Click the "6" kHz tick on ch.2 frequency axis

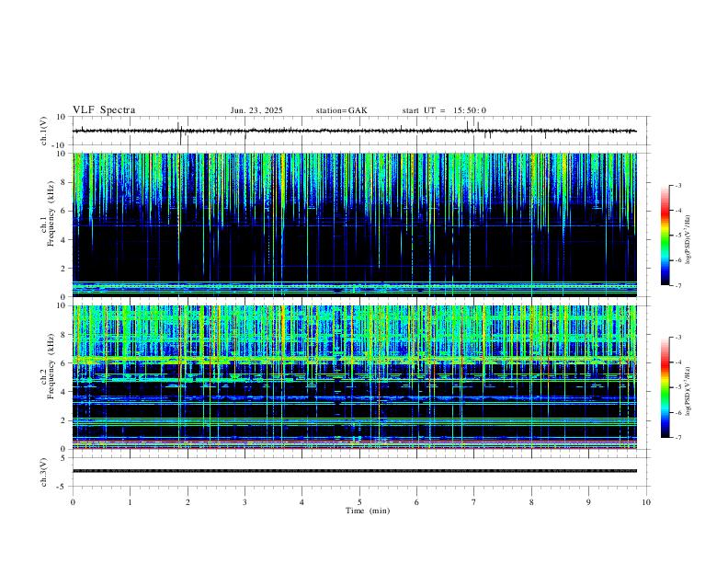tap(63, 363)
